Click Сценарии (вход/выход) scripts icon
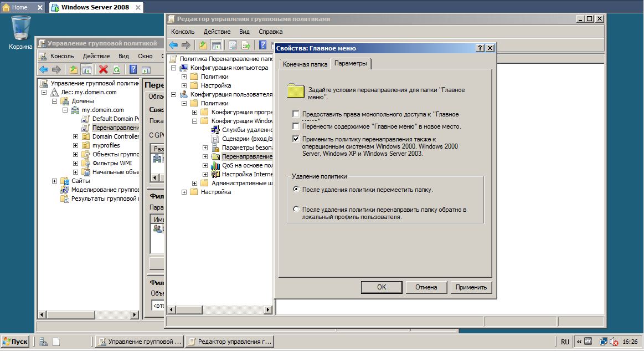This screenshot has width=644, height=351. point(215,139)
